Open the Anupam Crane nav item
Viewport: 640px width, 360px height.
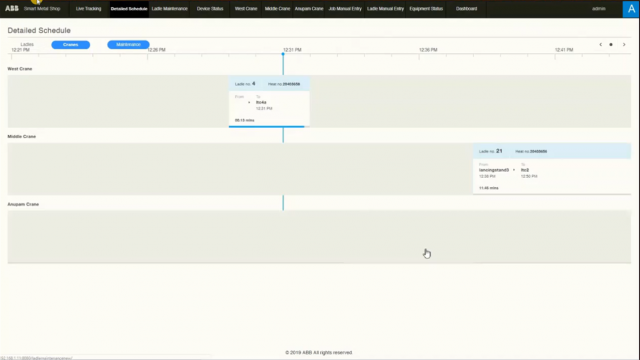click(x=309, y=9)
